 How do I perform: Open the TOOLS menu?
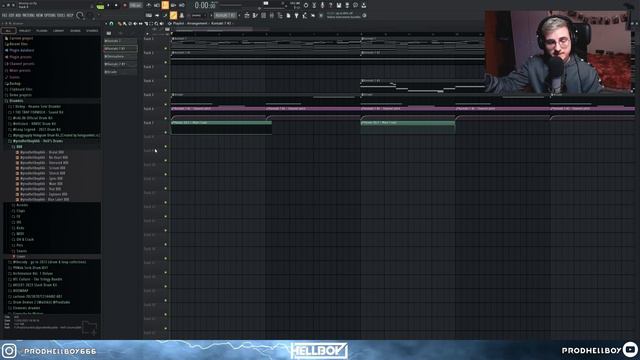click(x=61, y=15)
